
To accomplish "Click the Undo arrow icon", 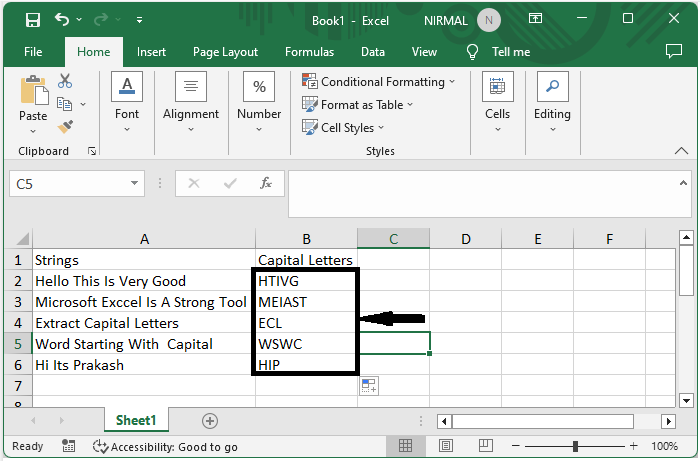I will tap(62, 19).
